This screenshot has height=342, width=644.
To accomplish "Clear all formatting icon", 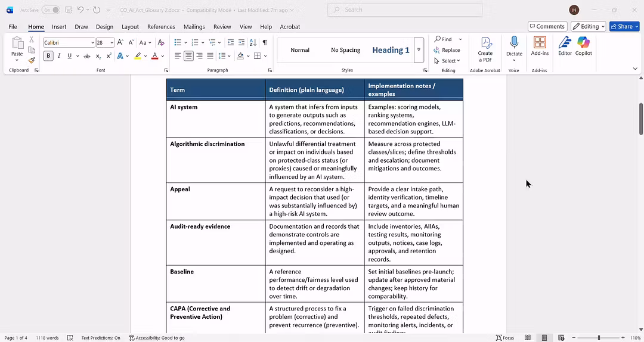I will (x=161, y=42).
